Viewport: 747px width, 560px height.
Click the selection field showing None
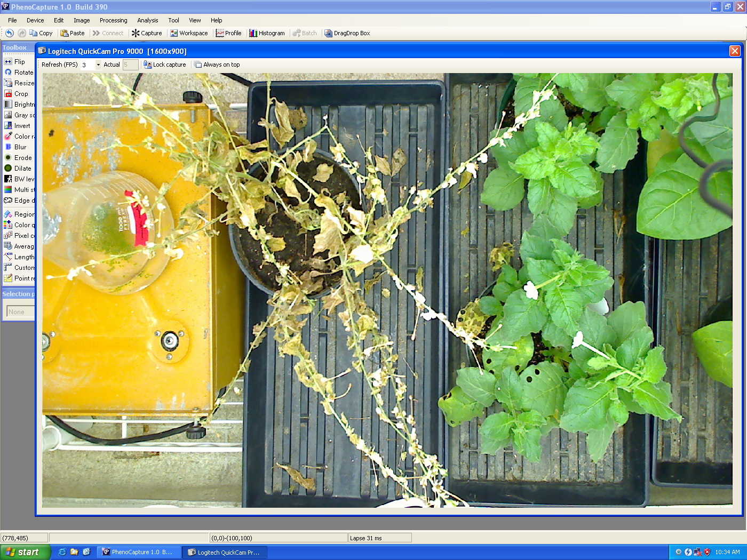pos(20,312)
